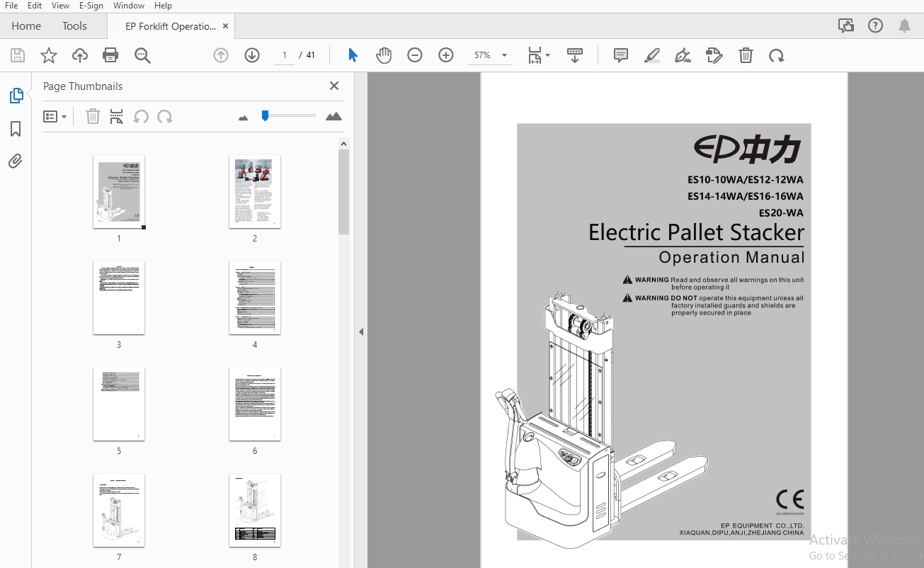Image resolution: width=924 pixels, height=568 pixels.
Task: Open the sign document pen tool
Action: click(683, 55)
